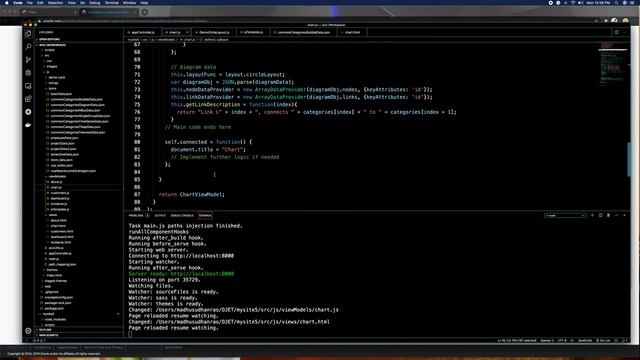Switch to the appController.js tab

click(143, 32)
